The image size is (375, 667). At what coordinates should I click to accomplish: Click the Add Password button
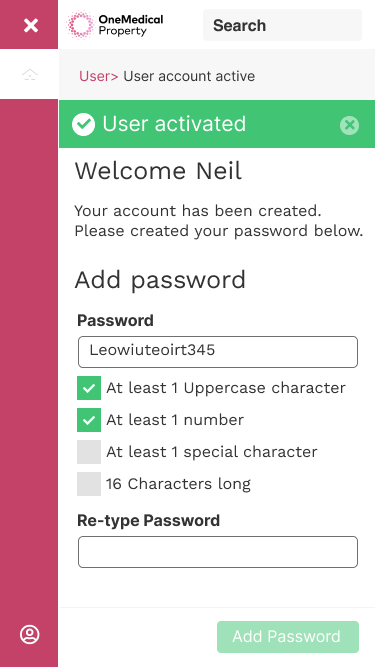(x=288, y=637)
